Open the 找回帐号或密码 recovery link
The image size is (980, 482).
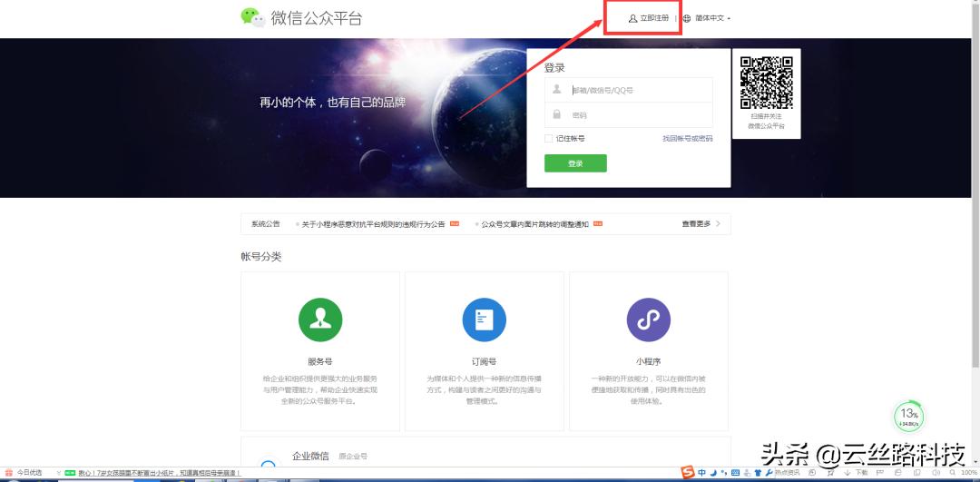coord(688,138)
